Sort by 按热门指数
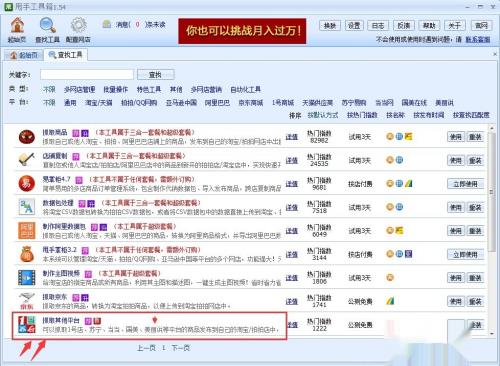Image resolution: width=500 pixels, height=366 pixels. [362, 115]
